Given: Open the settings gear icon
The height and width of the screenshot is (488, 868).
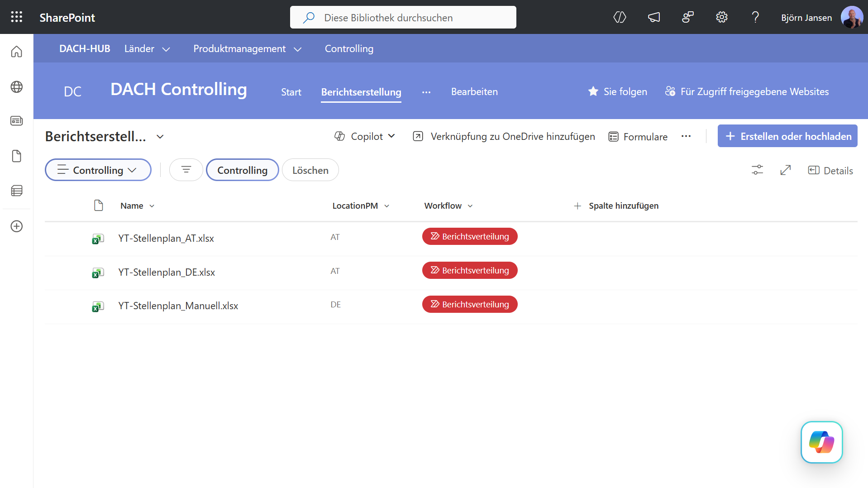Looking at the screenshot, I should (721, 17).
